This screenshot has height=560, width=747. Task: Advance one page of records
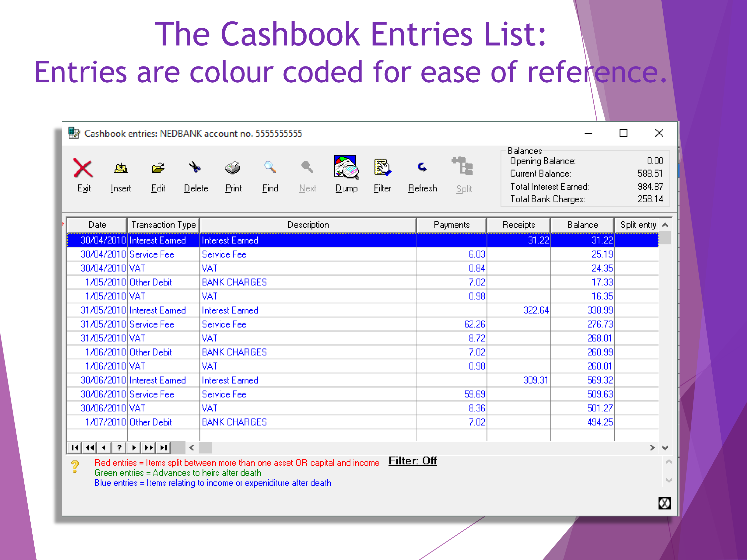[x=148, y=448]
